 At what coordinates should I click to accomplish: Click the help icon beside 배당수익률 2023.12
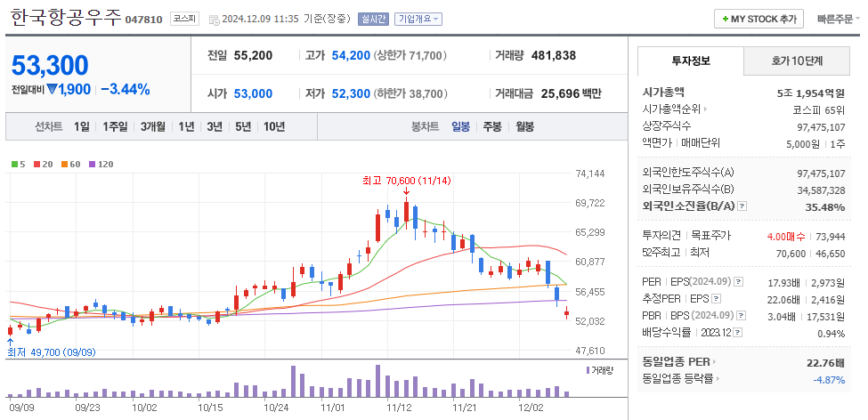738,333
